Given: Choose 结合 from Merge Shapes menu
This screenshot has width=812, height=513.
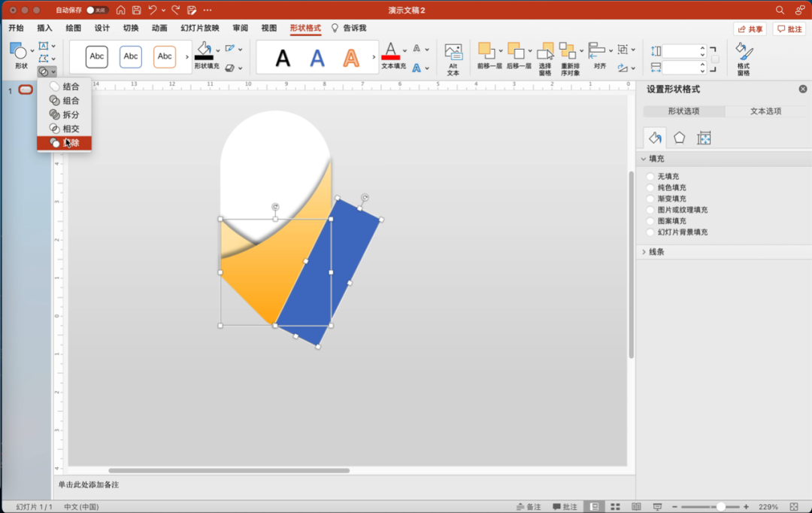Looking at the screenshot, I should tap(64, 87).
